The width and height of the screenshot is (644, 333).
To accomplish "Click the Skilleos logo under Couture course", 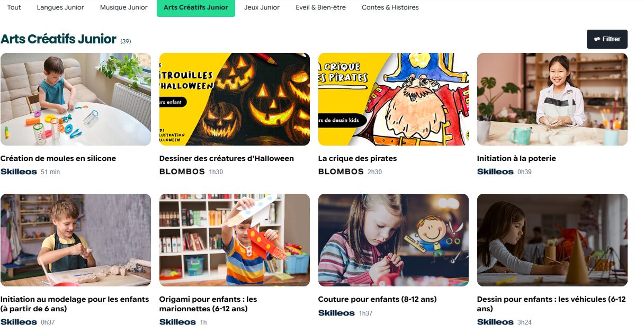I will tap(336, 313).
